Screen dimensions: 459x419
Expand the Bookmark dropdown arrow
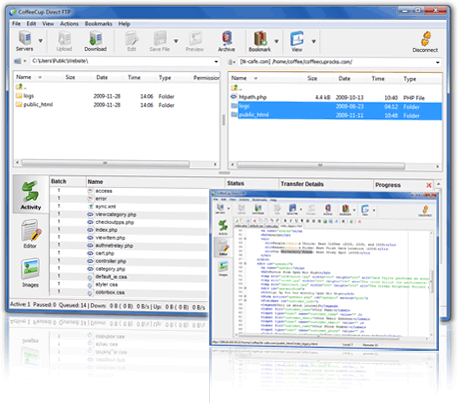click(x=277, y=41)
